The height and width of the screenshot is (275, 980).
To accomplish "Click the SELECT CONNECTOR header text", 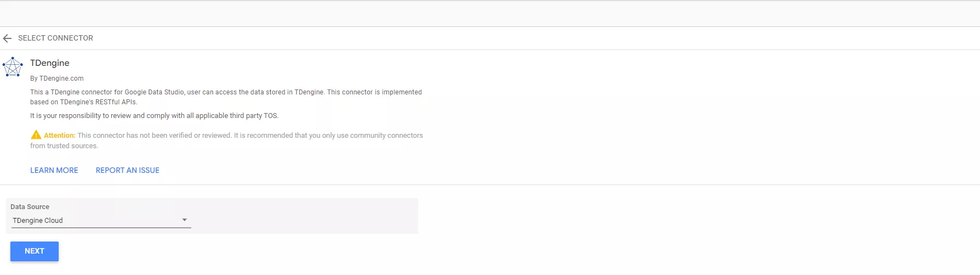I will (55, 38).
